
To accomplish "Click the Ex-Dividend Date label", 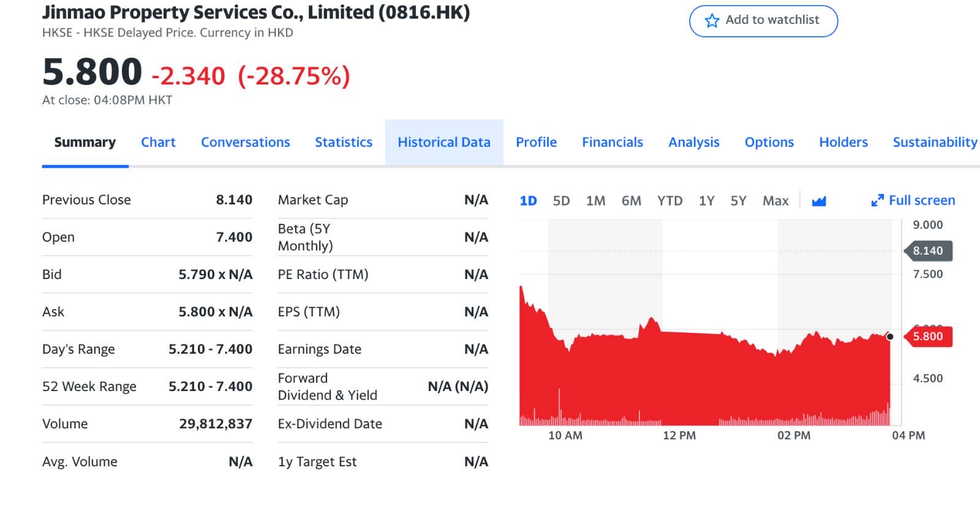I will pos(330,423).
